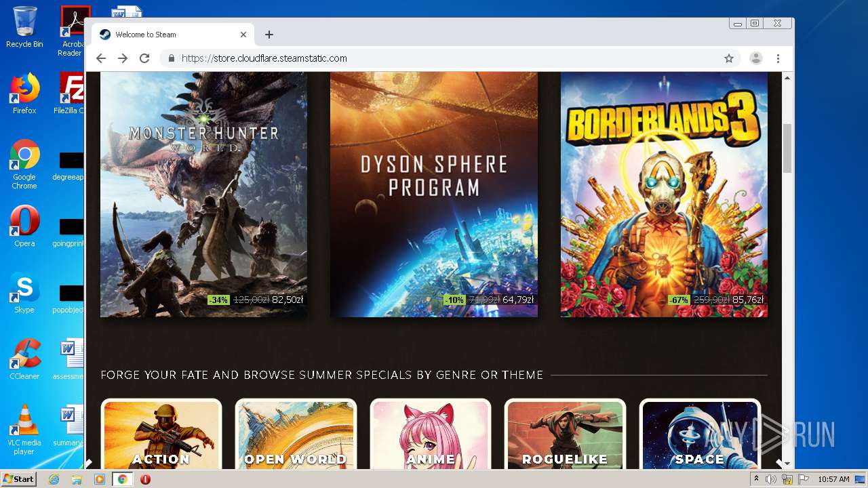The height and width of the screenshot is (488, 868).
Task: Open the Chrome profile avatar button
Action: click(755, 58)
